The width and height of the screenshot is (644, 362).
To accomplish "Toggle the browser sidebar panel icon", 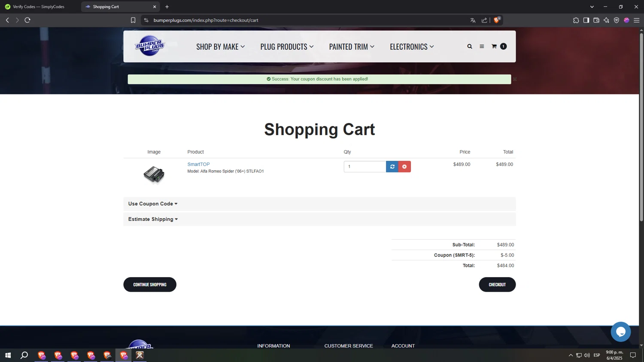I will click(586, 20).
